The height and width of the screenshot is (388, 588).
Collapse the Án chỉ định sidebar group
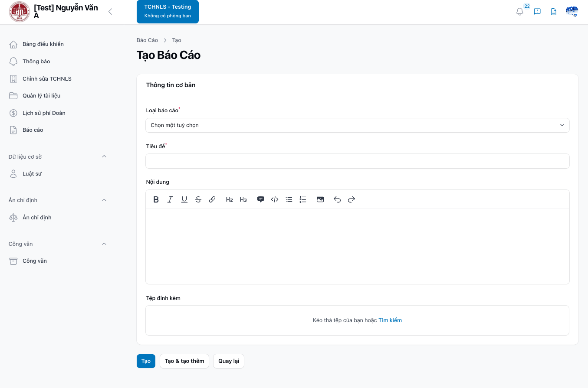104,200
